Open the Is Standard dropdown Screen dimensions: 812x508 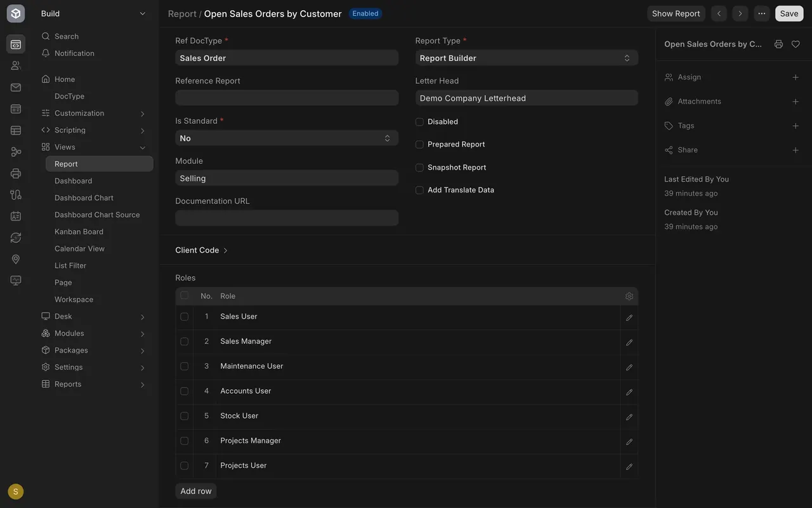[287, 138]
